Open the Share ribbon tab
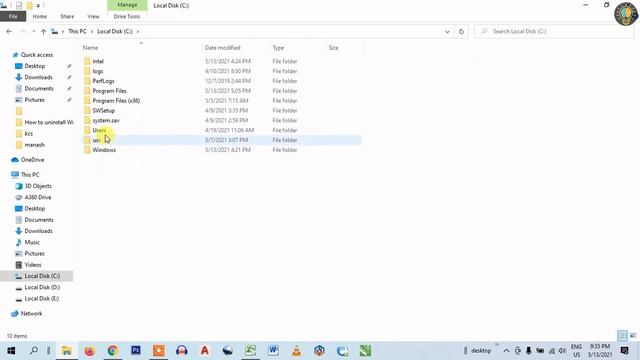 pyautogui.click(x=67, y=16)
